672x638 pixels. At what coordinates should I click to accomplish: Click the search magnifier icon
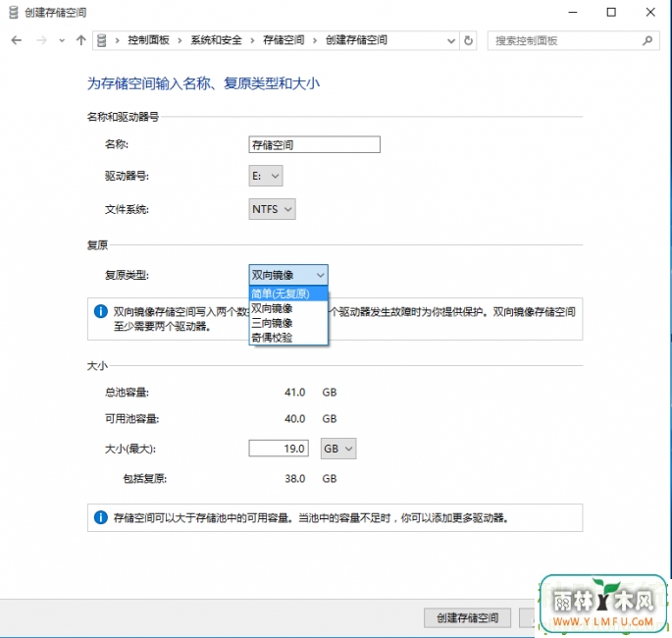tap(647, 40)
